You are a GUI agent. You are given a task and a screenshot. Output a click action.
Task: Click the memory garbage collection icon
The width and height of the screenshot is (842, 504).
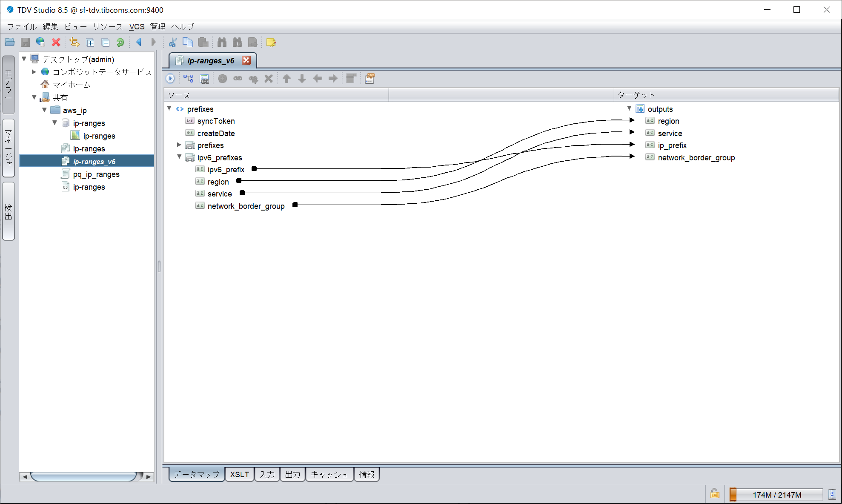(832, 494)
